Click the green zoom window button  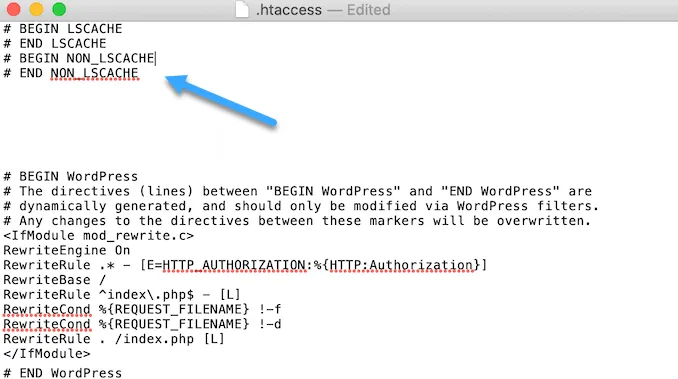tap(59, 9)
